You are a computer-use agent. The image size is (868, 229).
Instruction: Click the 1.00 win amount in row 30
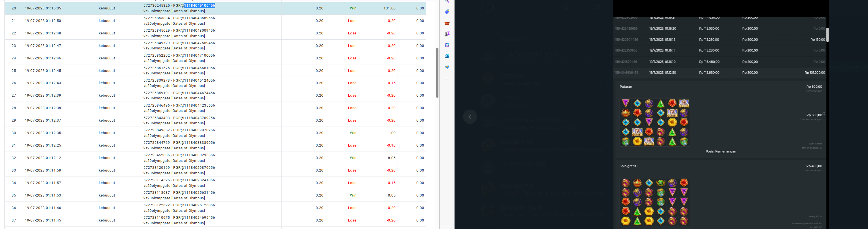pos(392,133)
